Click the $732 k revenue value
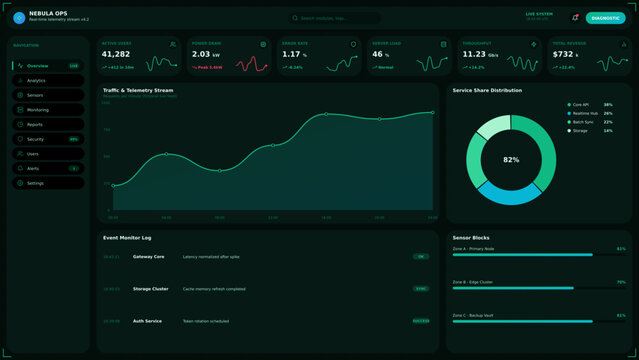Viewport: 639px width, 360px height. 565,54
